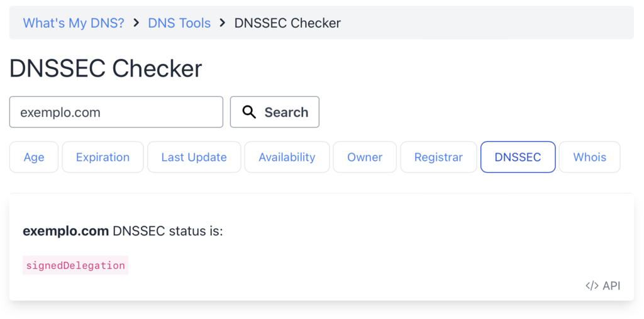Open the What's My DNS? breadcrumb link
Screen dimensions: 644x319
pyautogui.click(x=74, y=23)
